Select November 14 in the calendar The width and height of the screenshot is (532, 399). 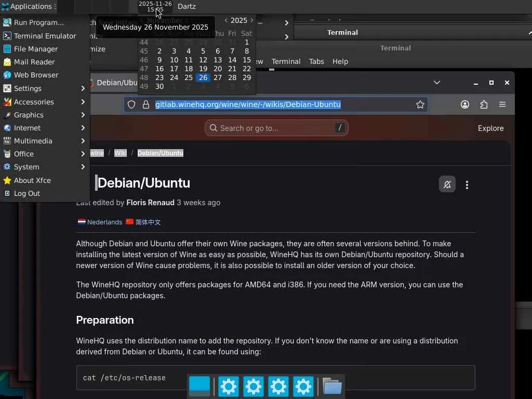point(232,60)
